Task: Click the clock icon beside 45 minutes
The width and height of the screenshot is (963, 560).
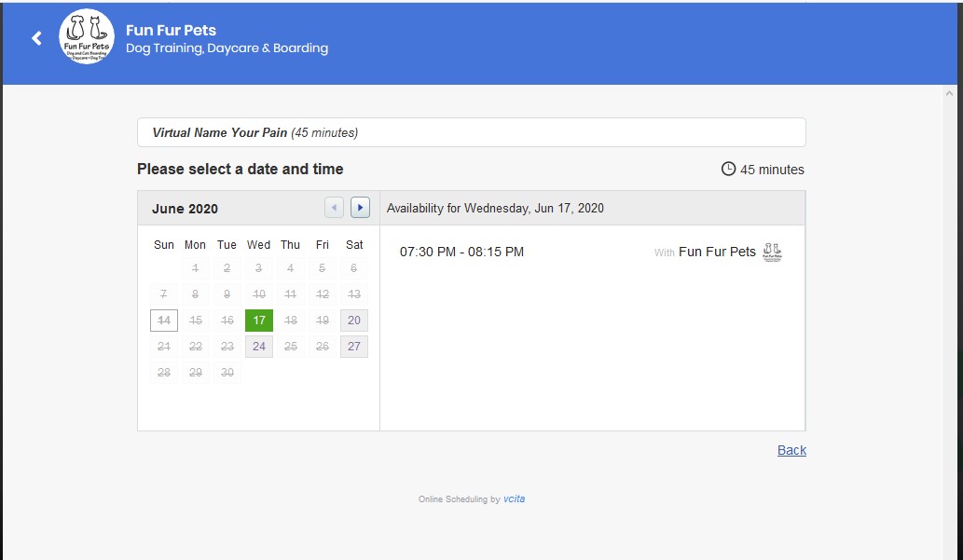Action: tap(728, 169)
